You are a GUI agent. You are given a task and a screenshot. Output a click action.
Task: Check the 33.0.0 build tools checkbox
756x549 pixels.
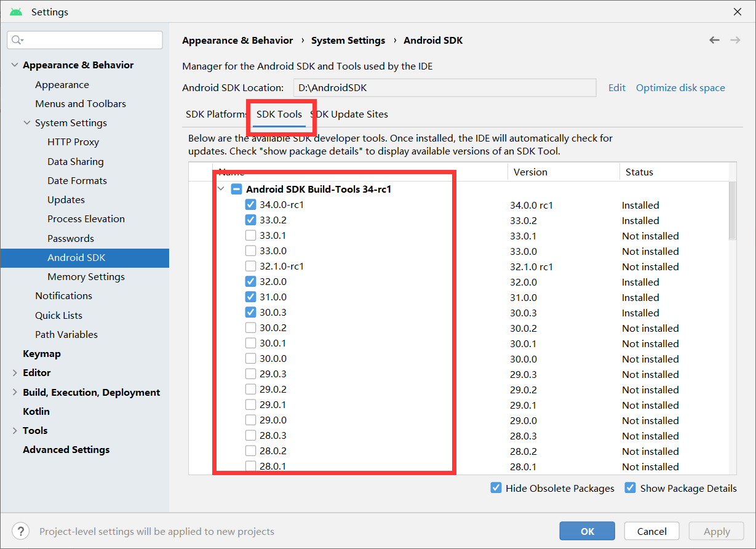click(x=250, y=251)
